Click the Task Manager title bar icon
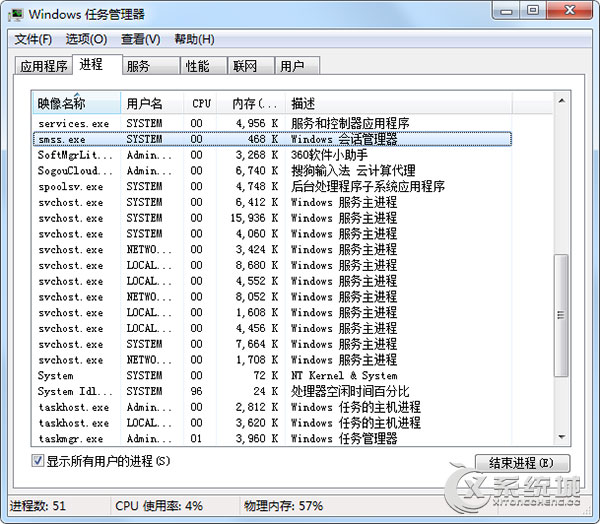 [16, 15]
